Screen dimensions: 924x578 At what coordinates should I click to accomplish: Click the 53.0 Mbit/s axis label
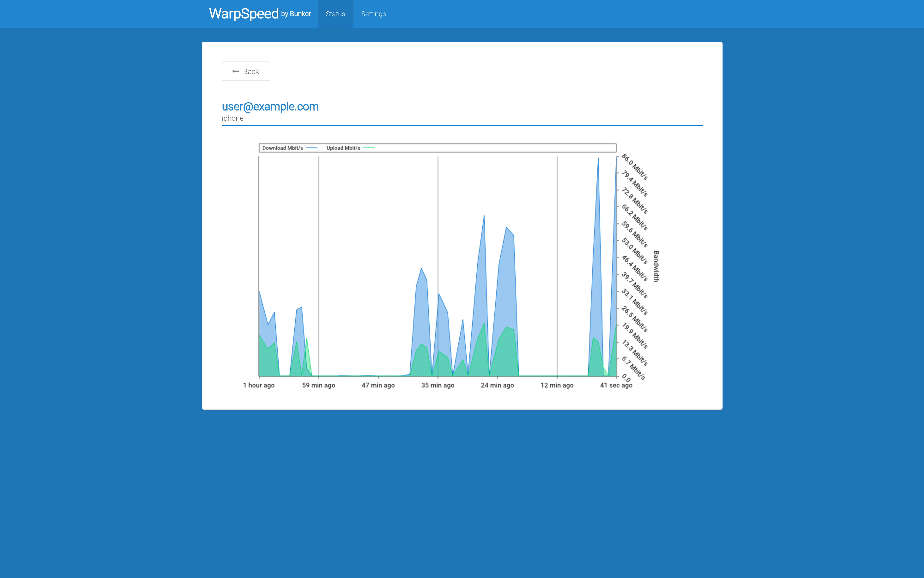tap(635, 251)
